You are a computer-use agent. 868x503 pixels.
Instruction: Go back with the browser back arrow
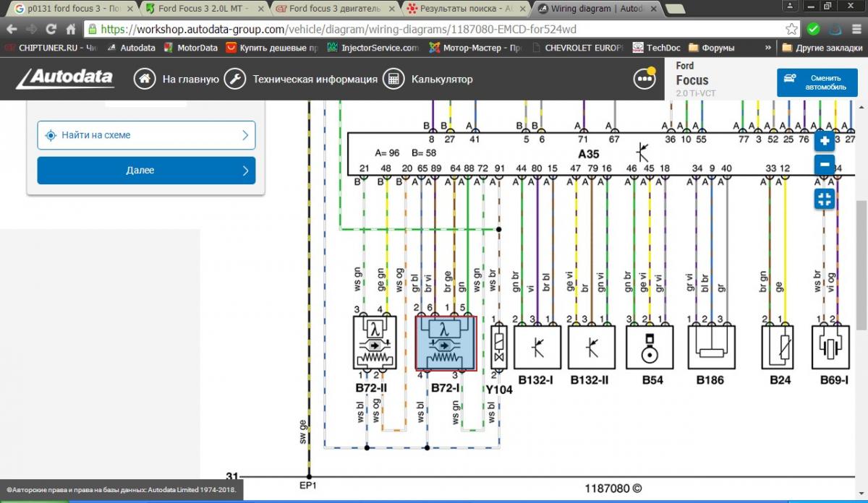click(12, 30)
